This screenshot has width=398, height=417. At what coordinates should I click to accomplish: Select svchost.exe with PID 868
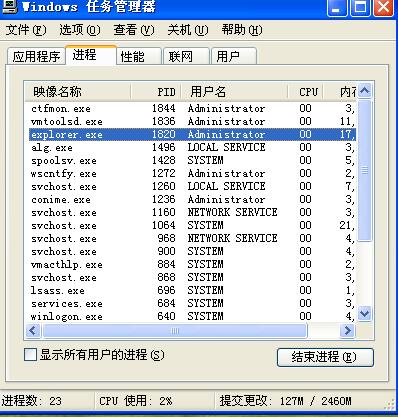(x=192, y=277)
